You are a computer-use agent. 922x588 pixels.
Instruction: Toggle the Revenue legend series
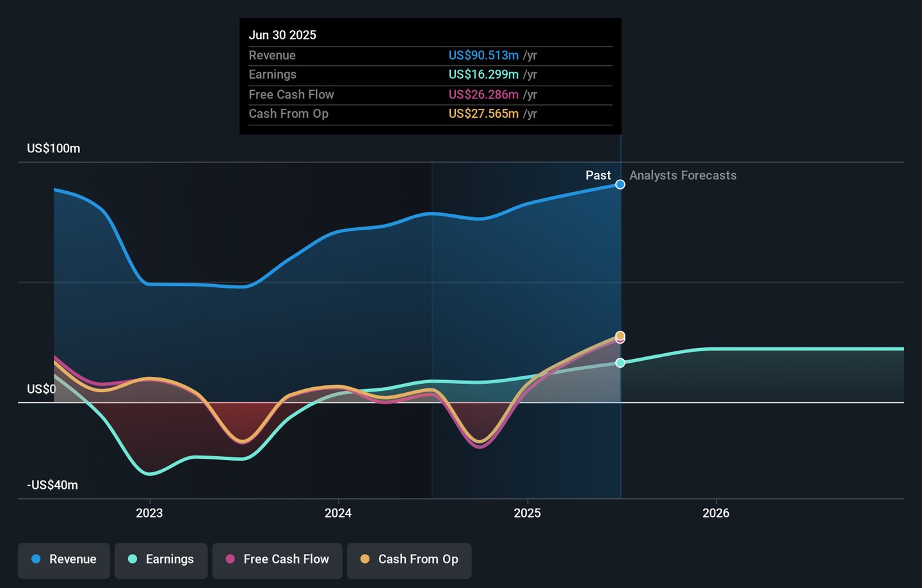64,559
